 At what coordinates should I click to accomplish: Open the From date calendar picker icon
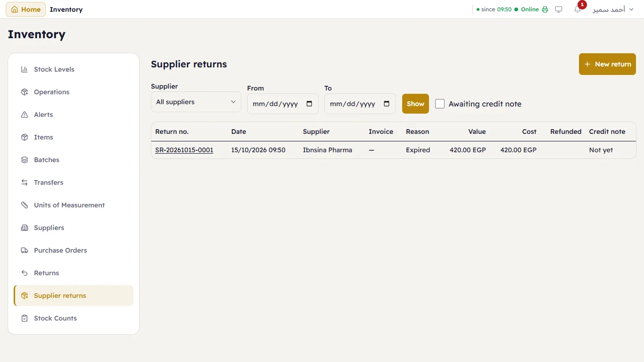click(x=309, y=104)
